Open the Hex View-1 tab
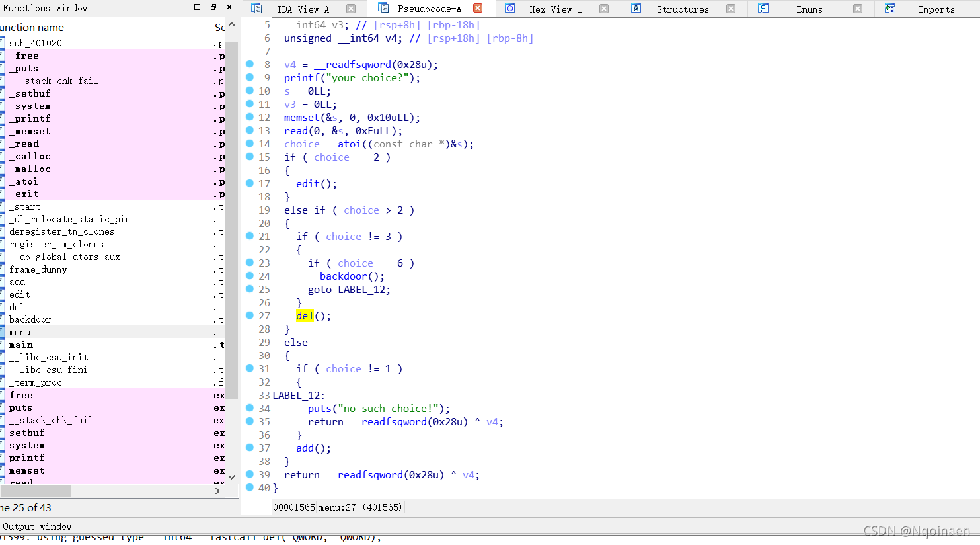Viewport: 980px width, 545px height. (556, 9)
